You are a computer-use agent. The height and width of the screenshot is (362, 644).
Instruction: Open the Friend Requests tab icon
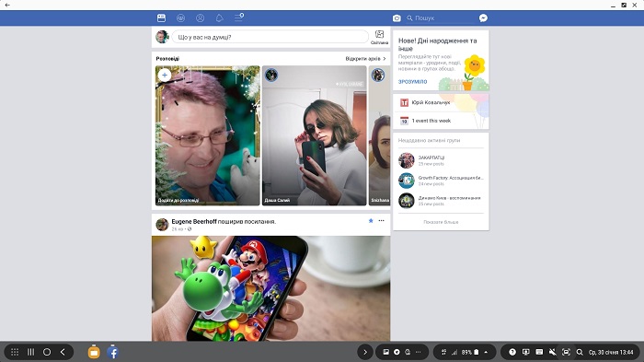point(180,18)
